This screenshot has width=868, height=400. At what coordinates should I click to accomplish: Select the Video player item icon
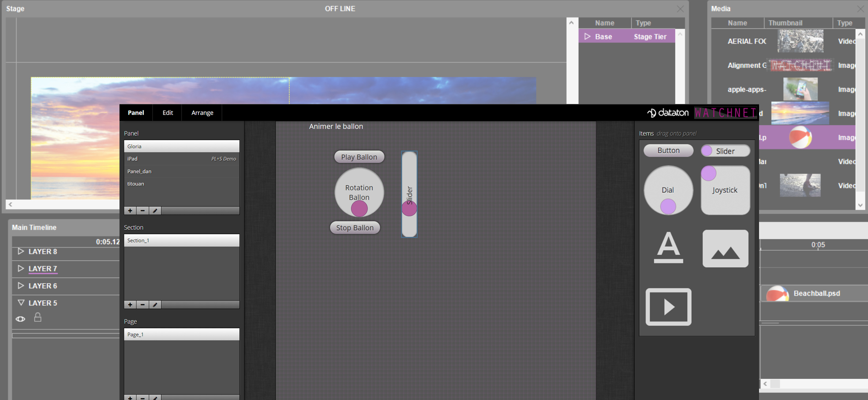click(x=668, y=307)
